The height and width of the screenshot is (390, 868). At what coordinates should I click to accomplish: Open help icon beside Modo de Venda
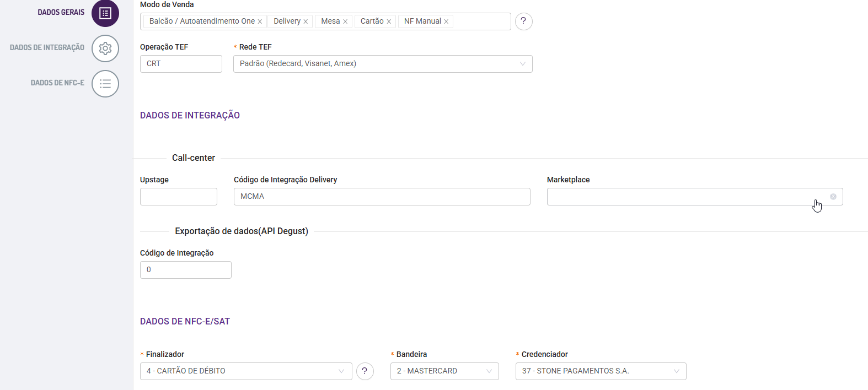point(523,21)
